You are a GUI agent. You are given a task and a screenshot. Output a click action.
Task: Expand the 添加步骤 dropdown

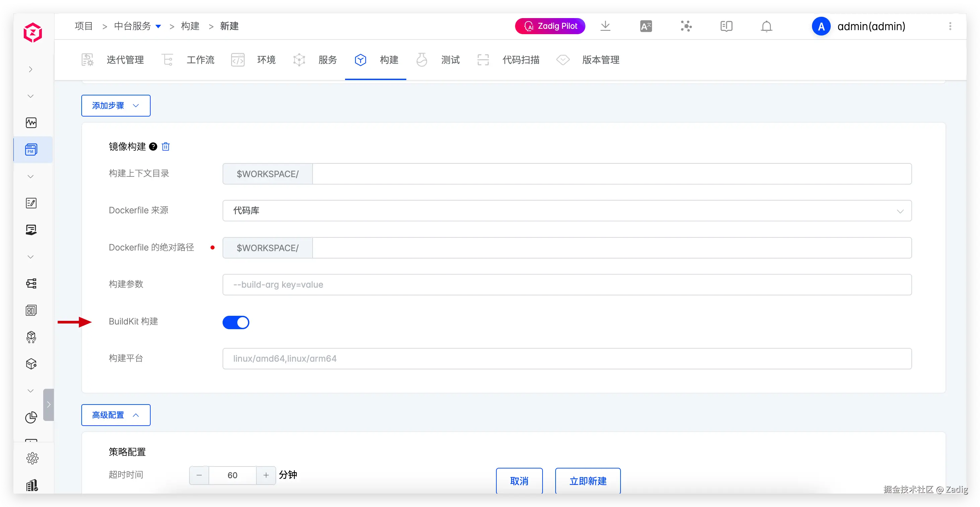pyautogui.click(x=116, y=105)
